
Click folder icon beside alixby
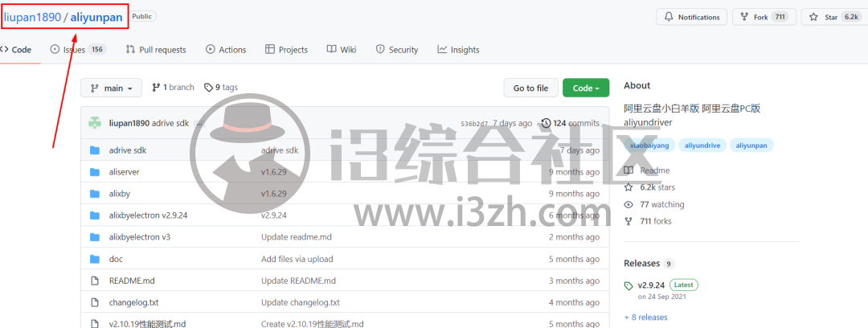point(95,194)
